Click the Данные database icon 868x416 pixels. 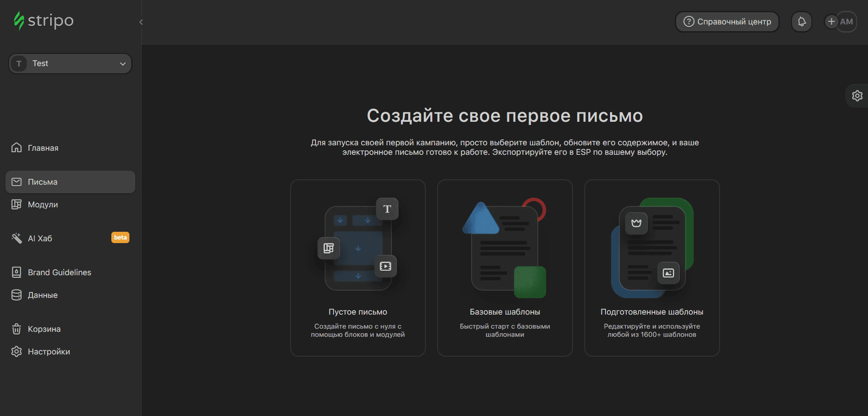coord(16,295)
